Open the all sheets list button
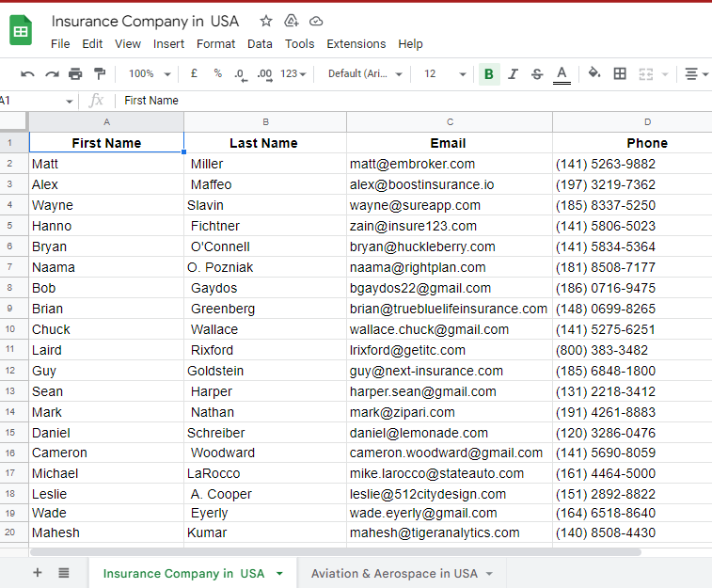 tap(64, 573)
